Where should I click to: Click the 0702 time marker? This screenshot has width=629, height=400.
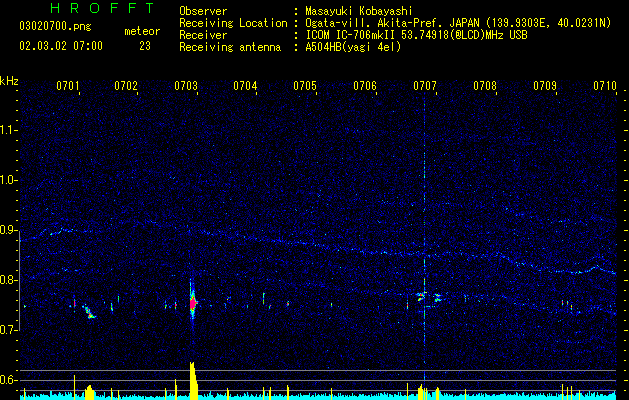click(x=126, y=85)
